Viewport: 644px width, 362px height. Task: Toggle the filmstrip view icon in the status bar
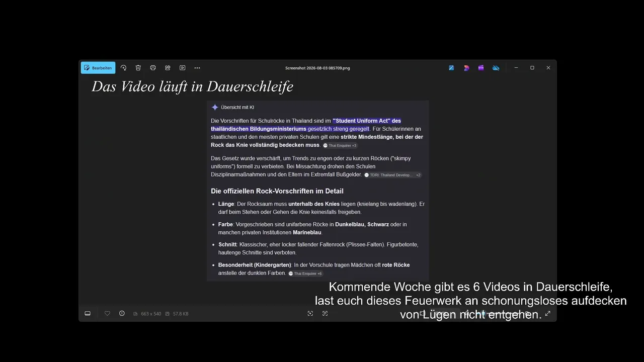[88, 313]
